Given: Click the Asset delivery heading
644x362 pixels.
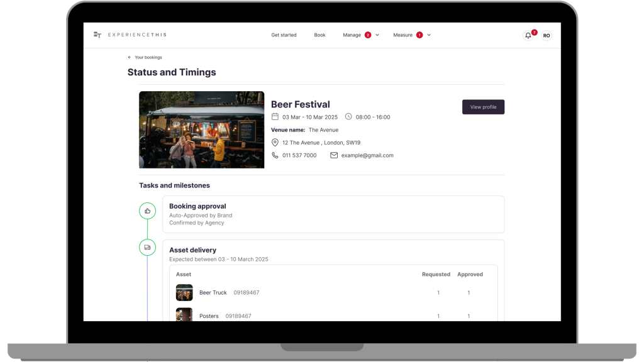Looking at the screenshot, I should 192,250.
